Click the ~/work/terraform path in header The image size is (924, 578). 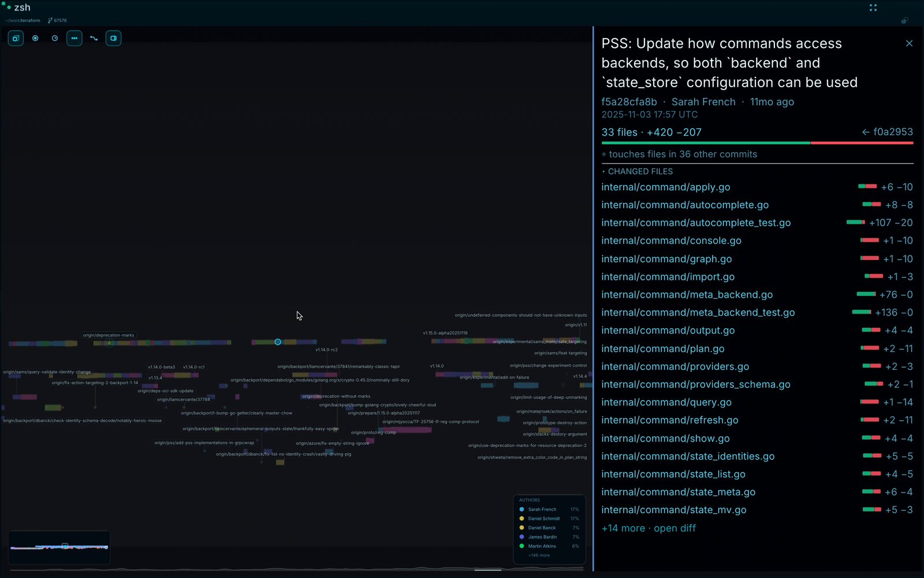[x=23, y=20]
